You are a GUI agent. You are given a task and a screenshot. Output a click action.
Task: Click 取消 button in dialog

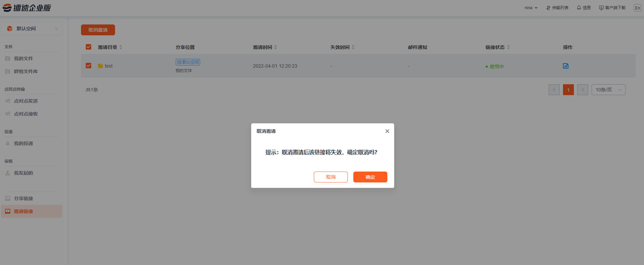pyautogui.click(x=331, y=177)
